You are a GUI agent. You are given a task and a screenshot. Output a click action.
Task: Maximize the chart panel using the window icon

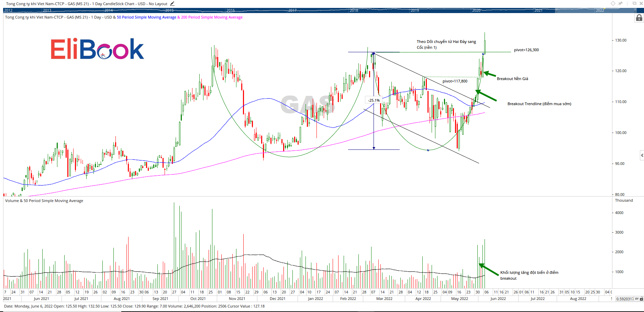point(634,3)
